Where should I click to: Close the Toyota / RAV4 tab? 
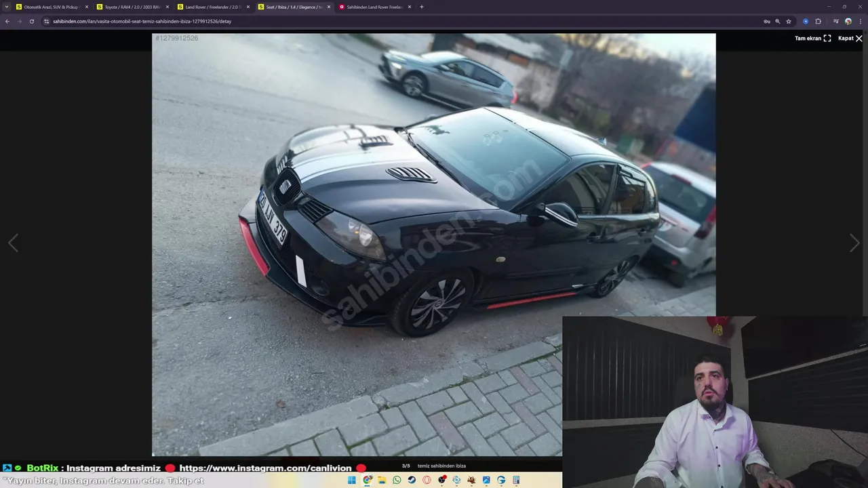[x=167, y=7]
